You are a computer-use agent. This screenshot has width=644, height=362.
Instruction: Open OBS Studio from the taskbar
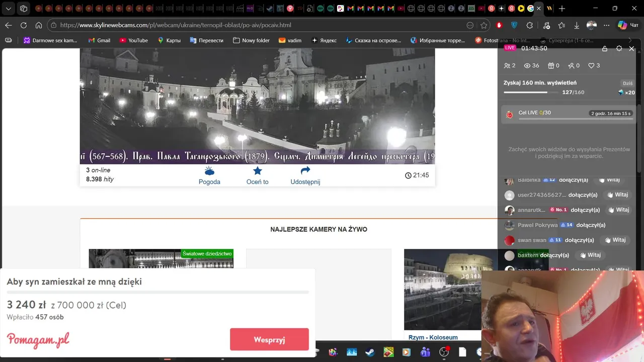point(444,352)
